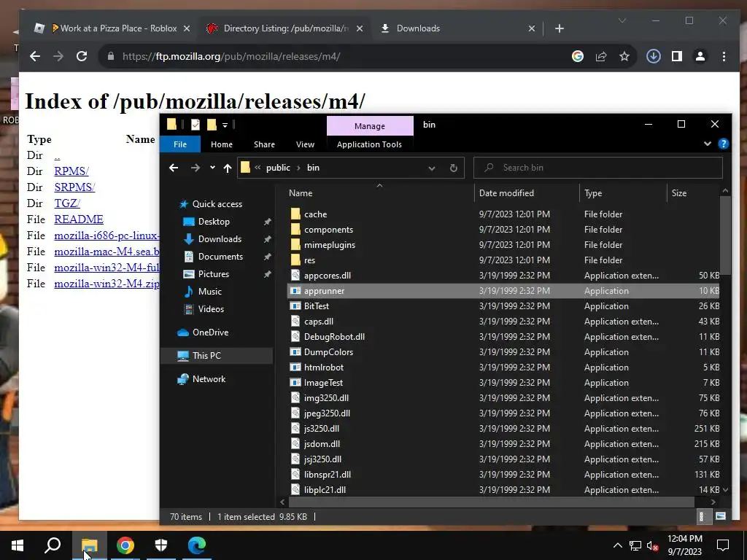Open Windows Security from the taskbar

161,545
